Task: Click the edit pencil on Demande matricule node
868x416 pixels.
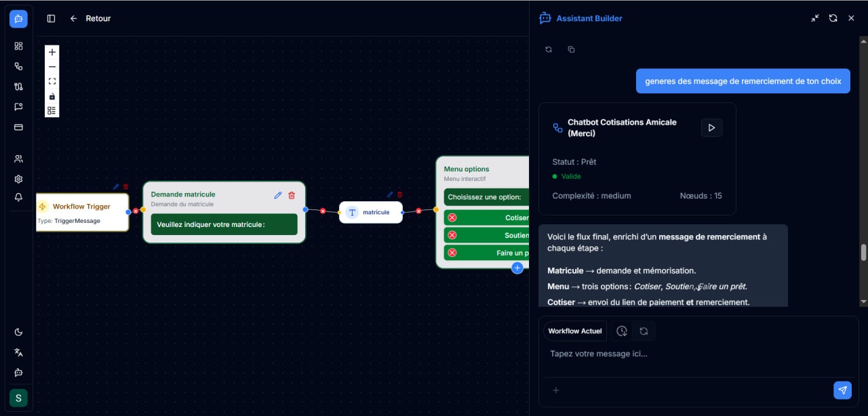Action: point(277,194)
